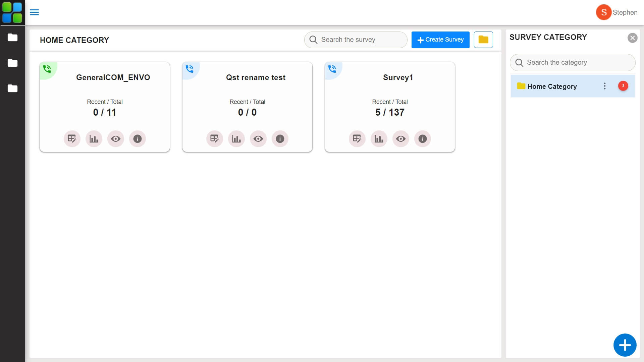
Task: Focus the Search the survey field
Action: [x=356, y=40]
